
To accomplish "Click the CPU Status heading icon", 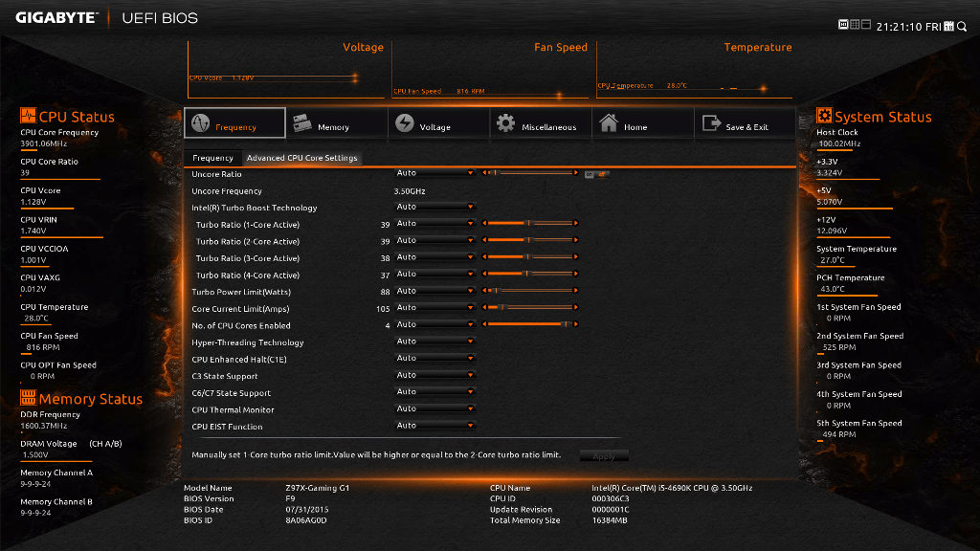I will [28, 116].
